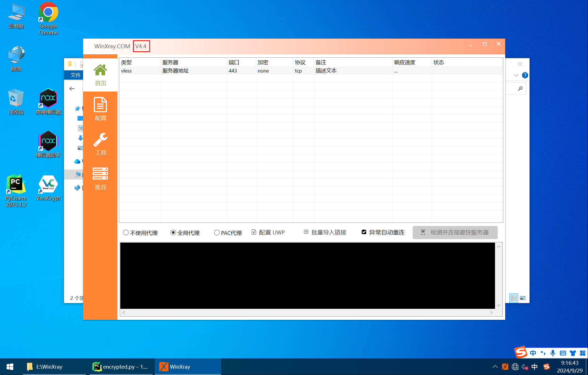Select the 网络 desktop icon
588x375 pixels.
point(16,59)
